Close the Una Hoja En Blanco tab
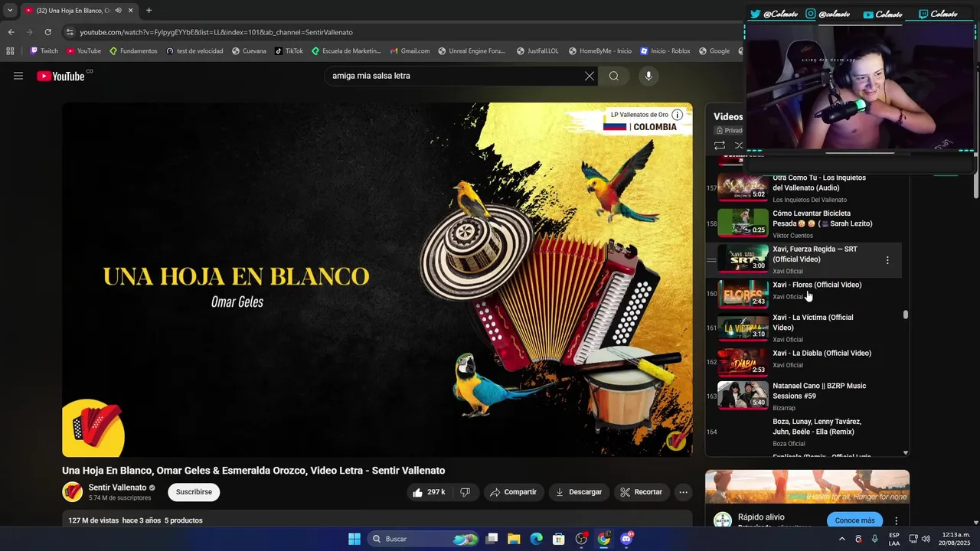The width and height of the screenshot is (980, 551). (131, 11)
